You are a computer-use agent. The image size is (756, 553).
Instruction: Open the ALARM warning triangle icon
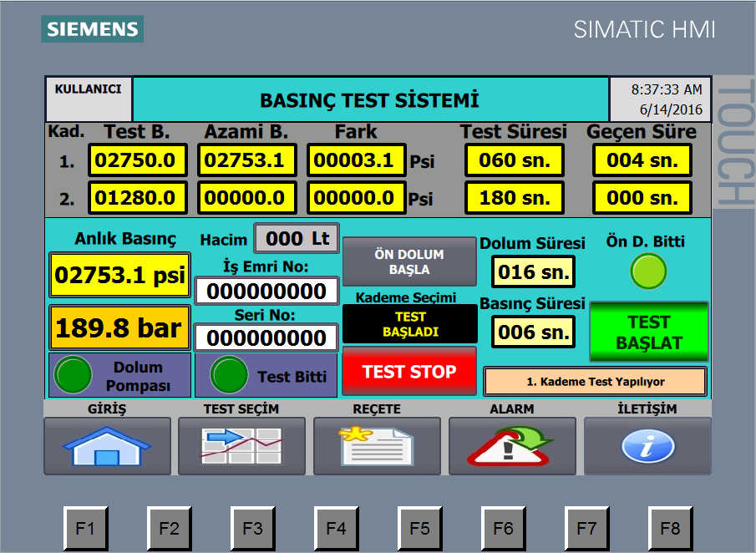(x=512, y=446)
